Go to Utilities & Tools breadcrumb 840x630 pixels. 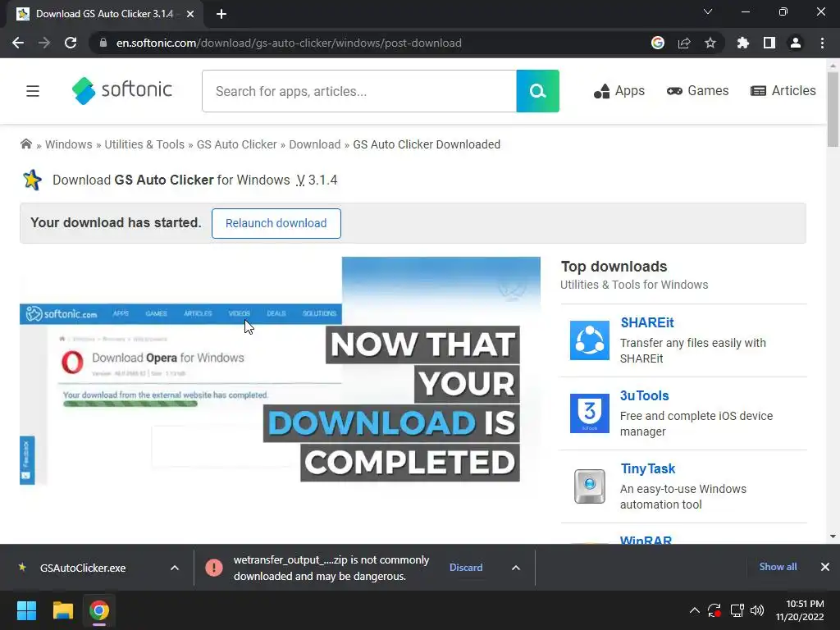144,144
